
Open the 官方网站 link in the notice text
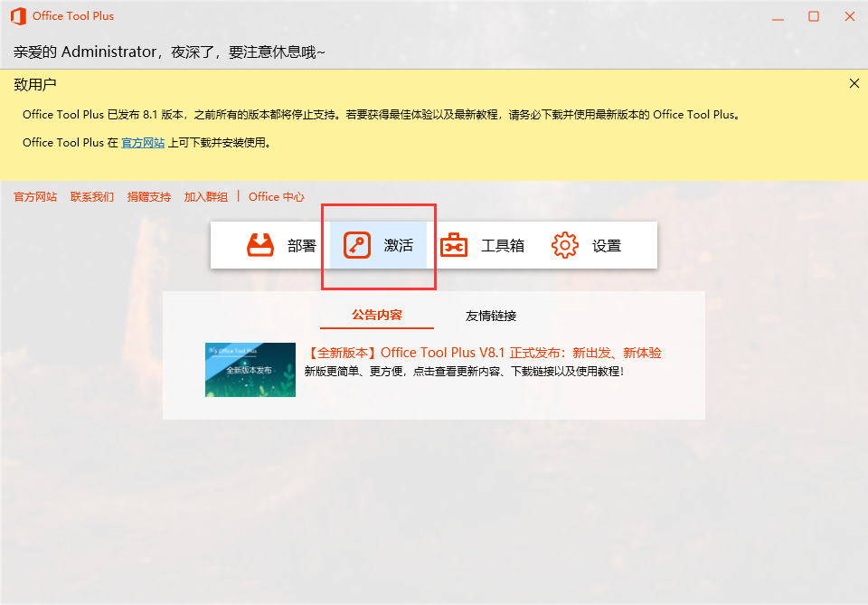pos(143,142)
